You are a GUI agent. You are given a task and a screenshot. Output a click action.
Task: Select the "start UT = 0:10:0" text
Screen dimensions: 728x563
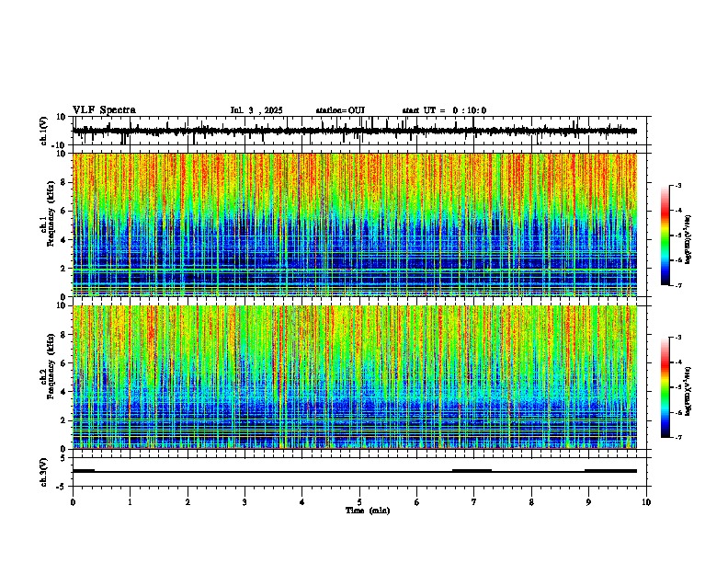444,110
